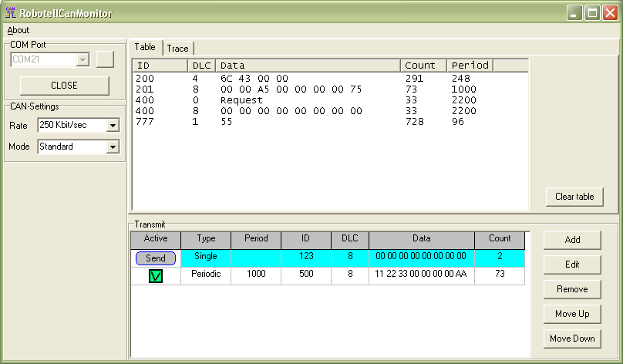Select the Periodic transmit row ID 500

pyautogui.click(x=305, y=275)
